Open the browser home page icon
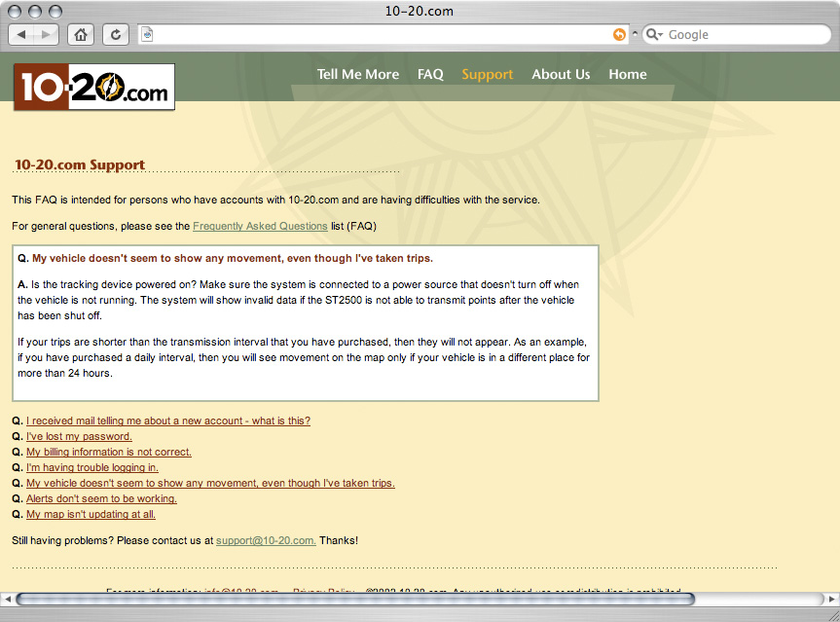 [81, 35]
